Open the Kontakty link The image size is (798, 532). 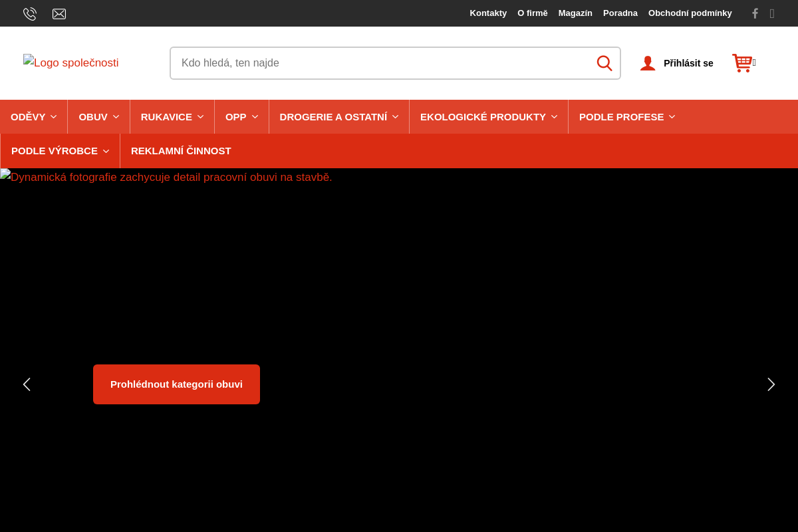point(488,13)
